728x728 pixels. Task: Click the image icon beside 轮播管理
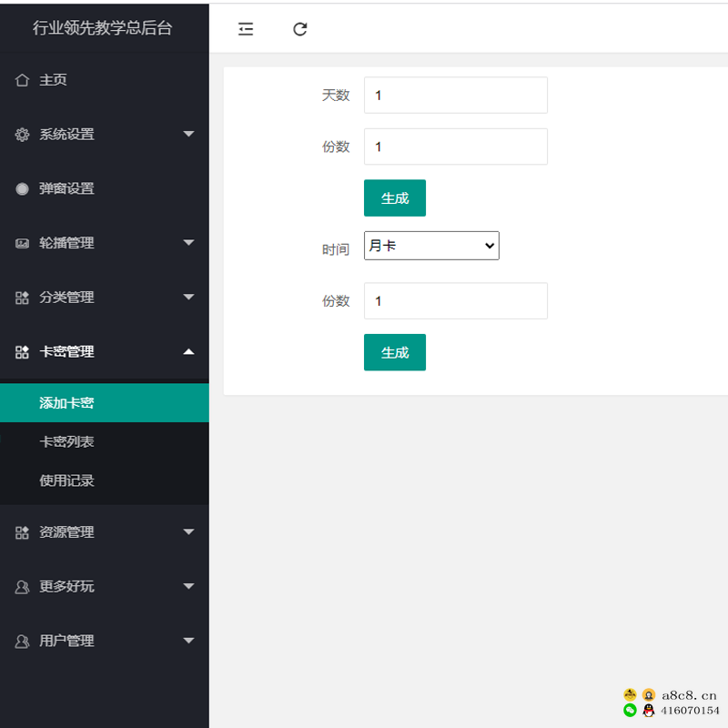click(x=22, y=243)
